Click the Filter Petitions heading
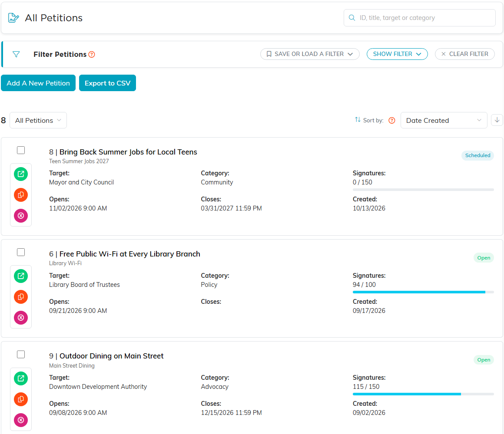This screenshot has width=504, height=434. coord(60,54)
